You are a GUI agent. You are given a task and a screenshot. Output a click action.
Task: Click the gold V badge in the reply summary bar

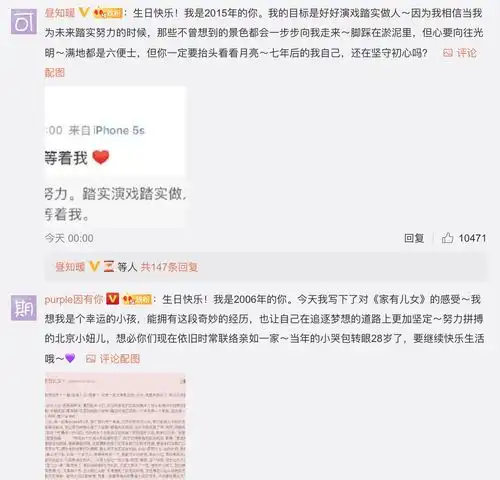point(94,267)
